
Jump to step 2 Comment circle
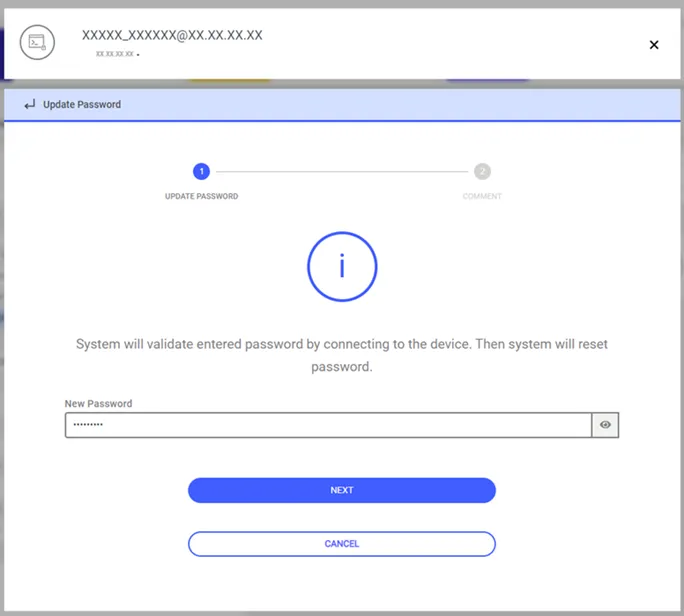[x=482, y=171]
